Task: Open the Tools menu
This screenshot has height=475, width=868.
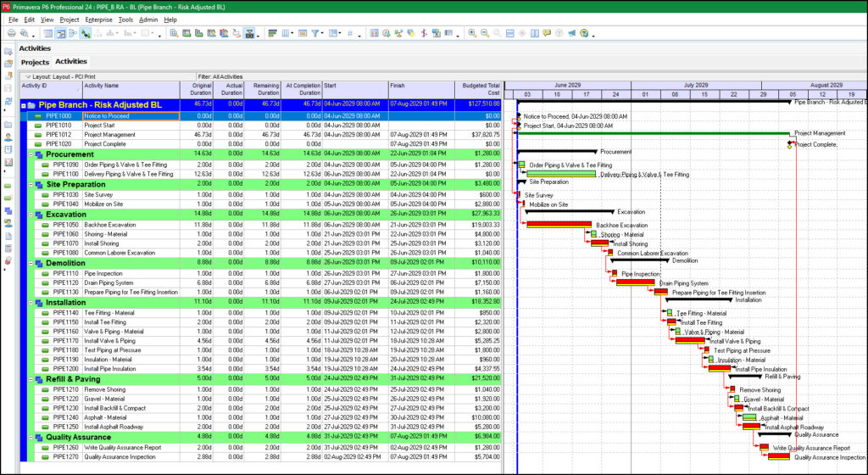Action: (125, 20)
